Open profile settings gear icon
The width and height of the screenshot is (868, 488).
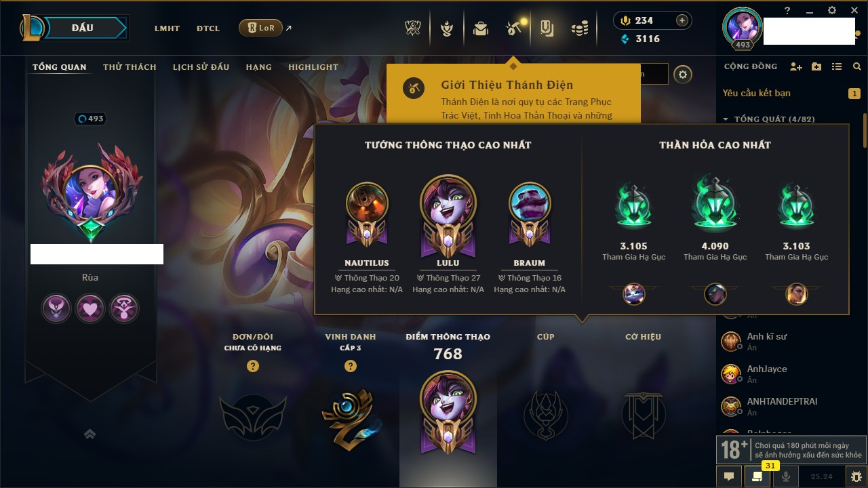click(683, 75)
